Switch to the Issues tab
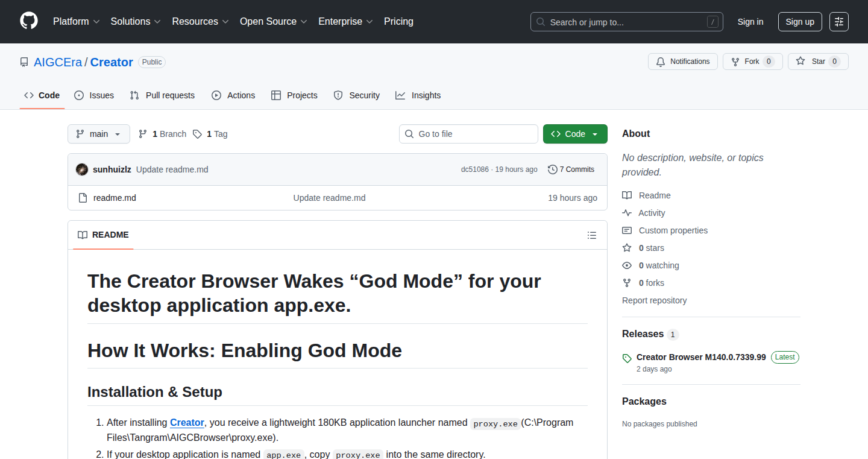 (94, 95)
